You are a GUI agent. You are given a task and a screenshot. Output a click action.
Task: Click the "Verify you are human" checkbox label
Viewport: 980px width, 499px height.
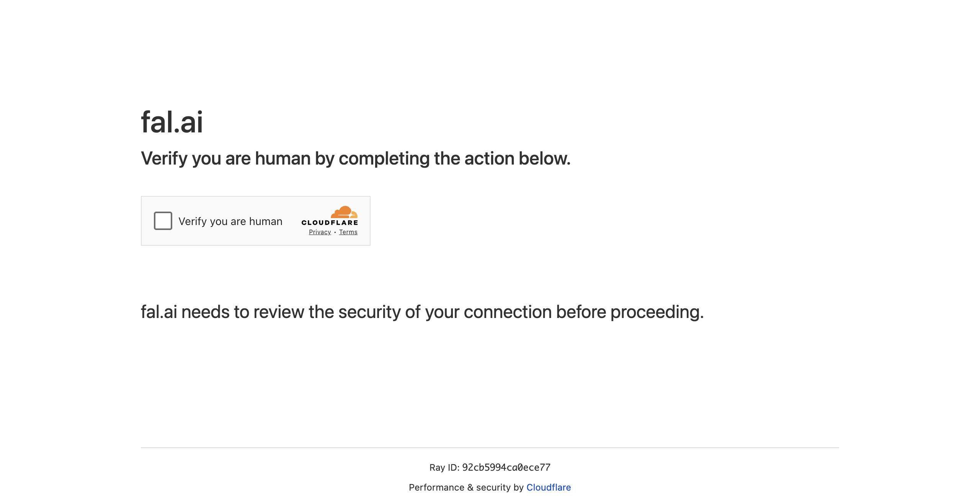coord(230,221)
